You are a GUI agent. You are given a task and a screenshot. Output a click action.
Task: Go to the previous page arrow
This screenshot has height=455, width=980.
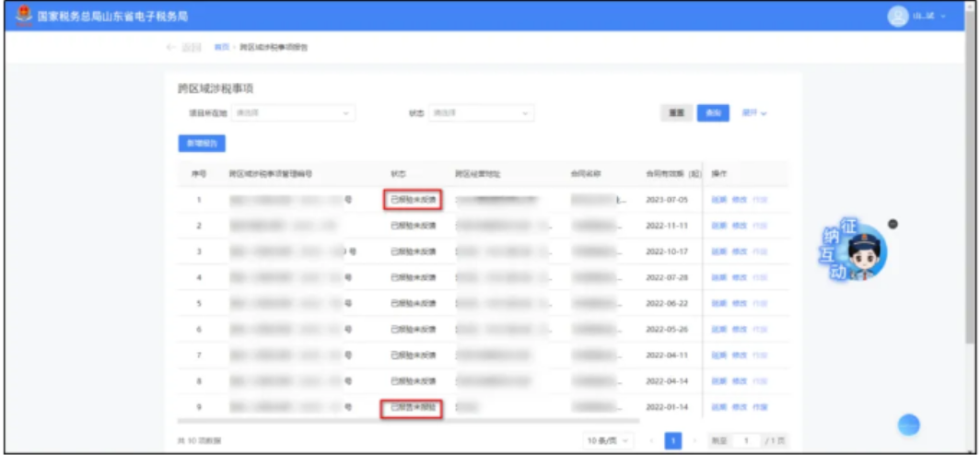coord(651,441)
